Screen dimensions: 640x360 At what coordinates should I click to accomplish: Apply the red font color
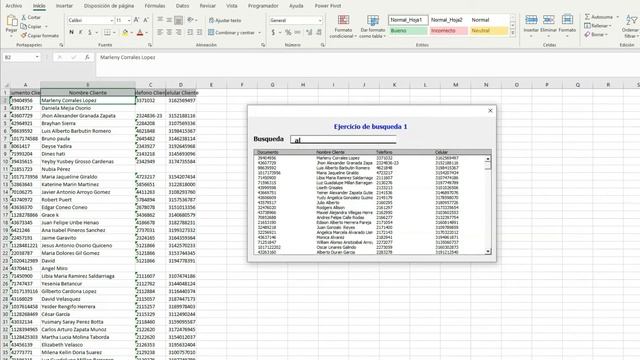point(140,32)
